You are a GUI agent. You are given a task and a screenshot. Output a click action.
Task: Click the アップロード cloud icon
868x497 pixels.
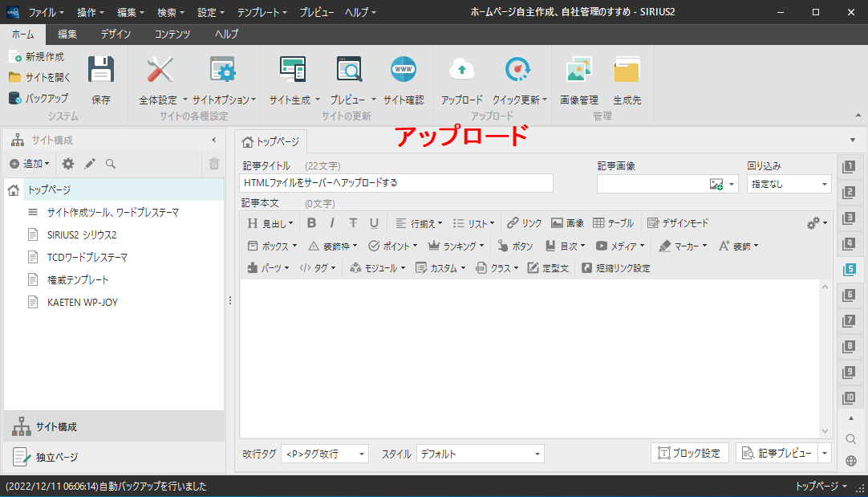(x=461, y=72)
